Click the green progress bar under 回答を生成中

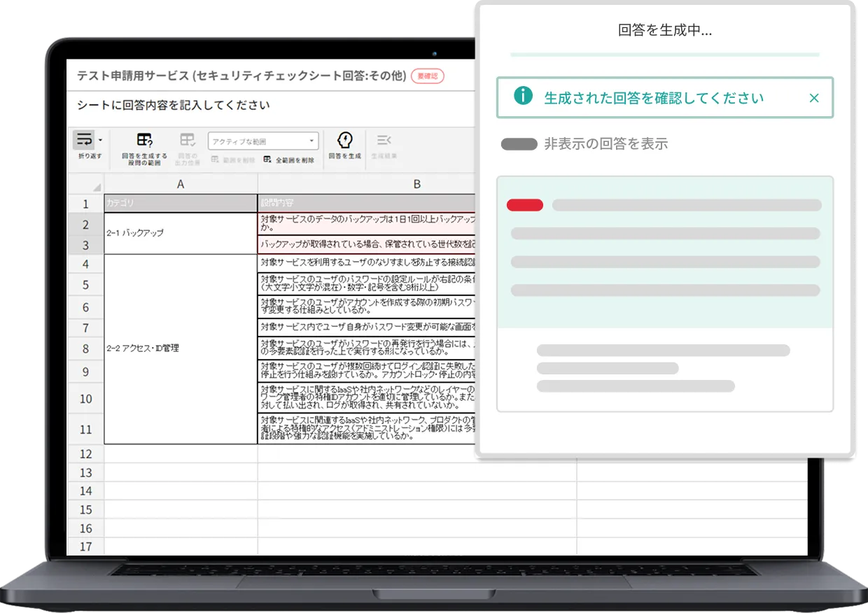point(664,54)
